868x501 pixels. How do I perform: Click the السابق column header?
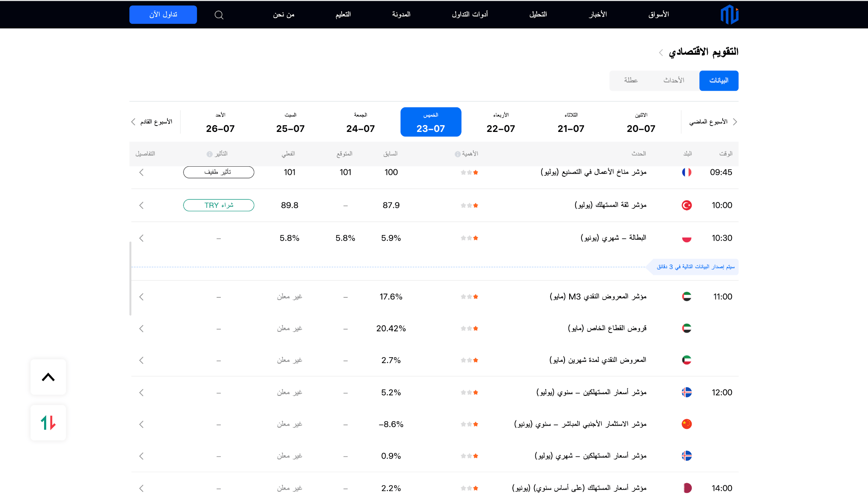click(390, 154)
